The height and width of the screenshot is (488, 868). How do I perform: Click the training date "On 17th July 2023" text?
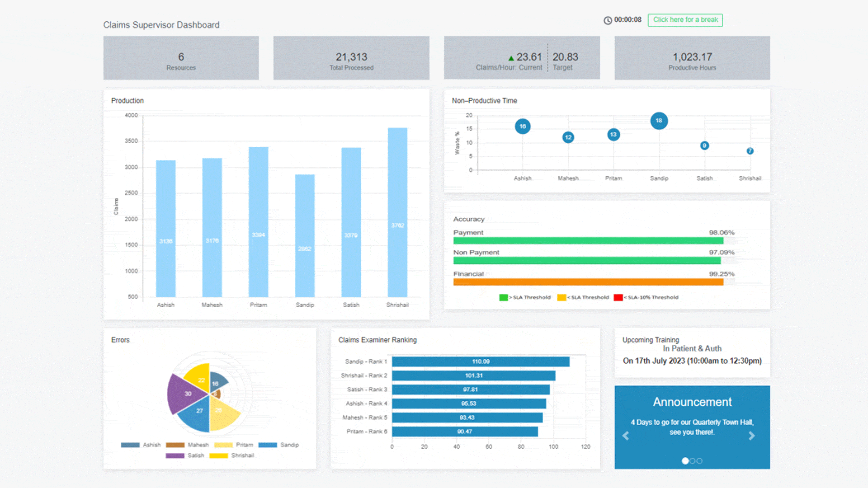pyautogui.click(x=654, y=361)
